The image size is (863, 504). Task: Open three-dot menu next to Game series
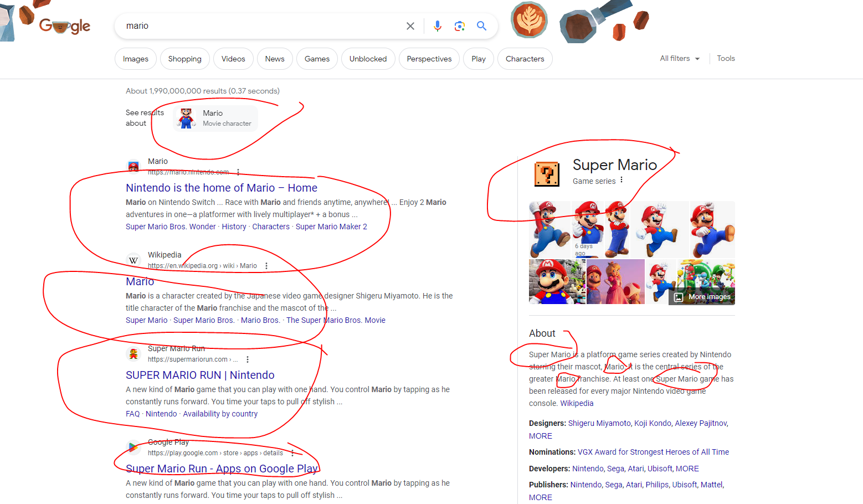pos(621,180)
